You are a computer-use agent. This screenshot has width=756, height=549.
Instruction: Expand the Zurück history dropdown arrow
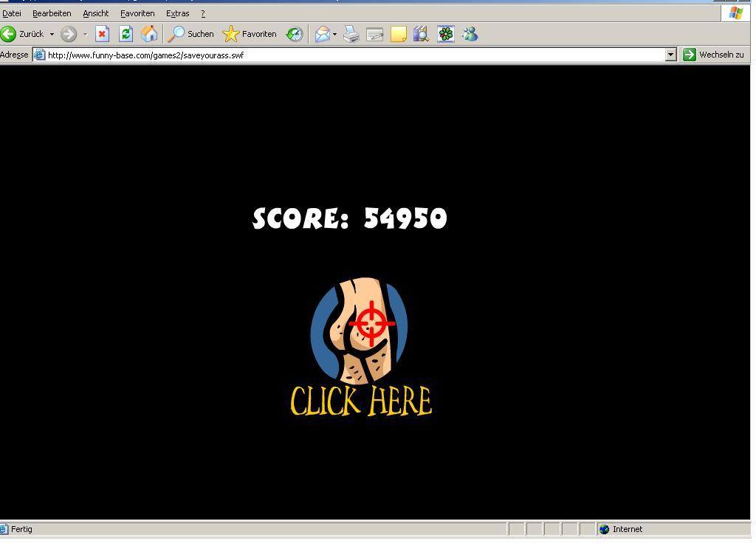click(52, 34)
